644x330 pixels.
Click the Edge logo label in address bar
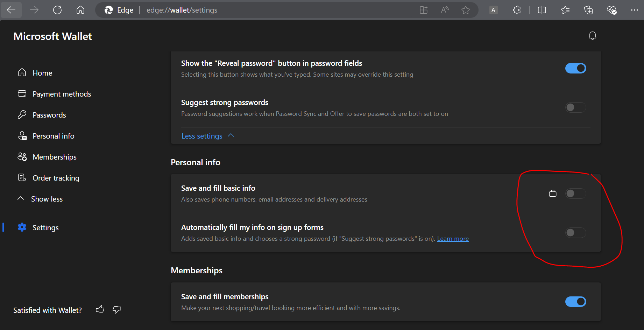[119, 10]
